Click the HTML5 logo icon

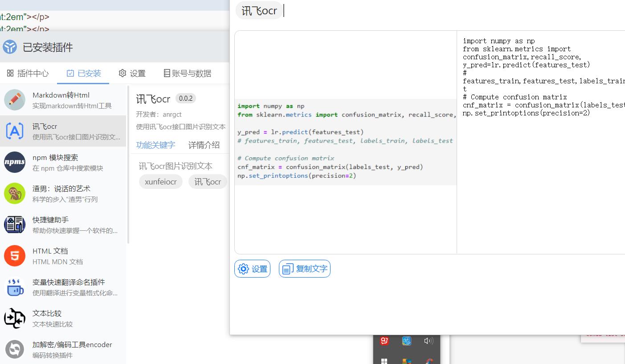point(15,256)
